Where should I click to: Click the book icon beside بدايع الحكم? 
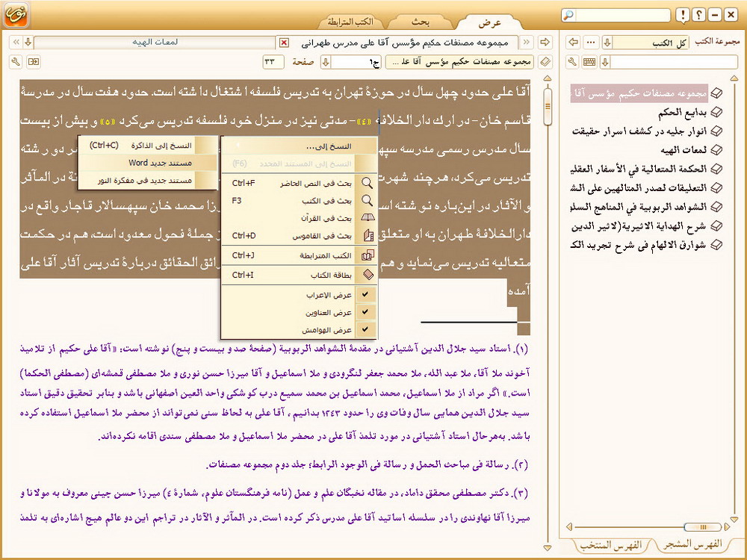716,112
